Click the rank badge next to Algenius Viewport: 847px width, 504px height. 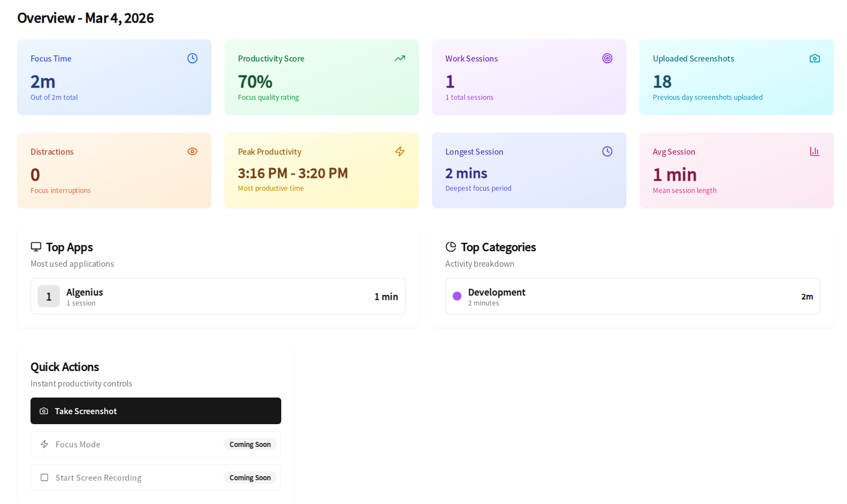(x=48, y=296)
